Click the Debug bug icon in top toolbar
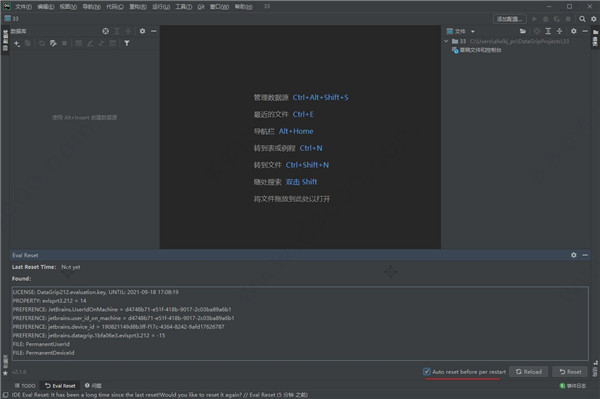Screen dimensions: 600x399 (x=546, y=19)
